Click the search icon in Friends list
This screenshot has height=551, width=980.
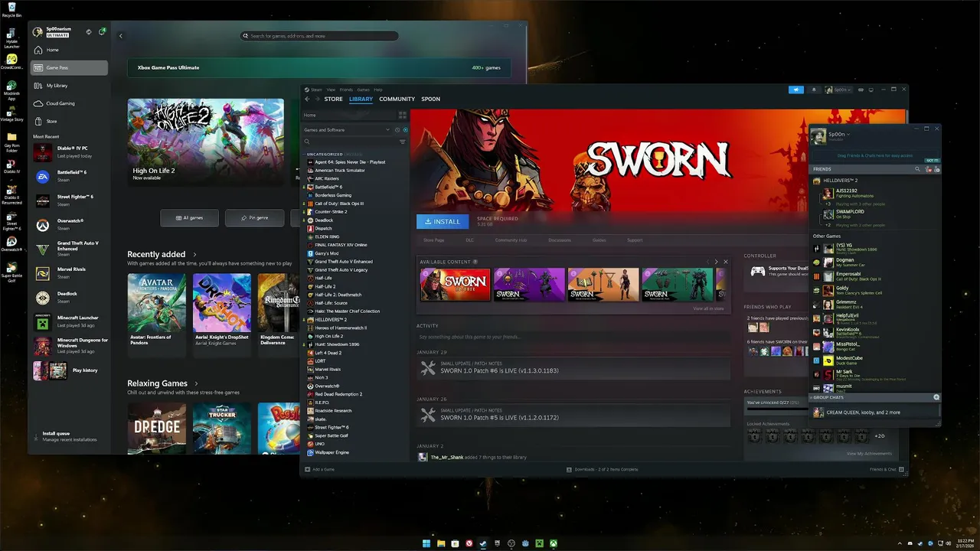917,169
